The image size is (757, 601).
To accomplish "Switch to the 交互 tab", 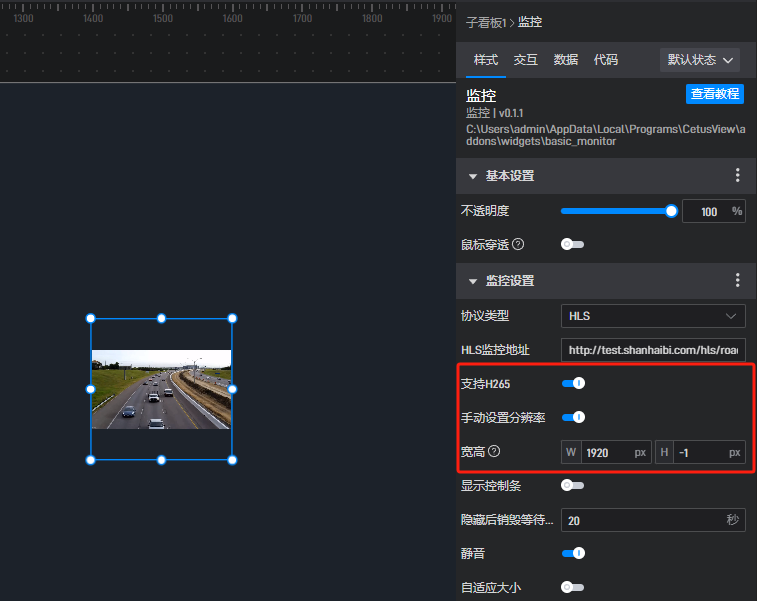I will click(x=526, y=60).
